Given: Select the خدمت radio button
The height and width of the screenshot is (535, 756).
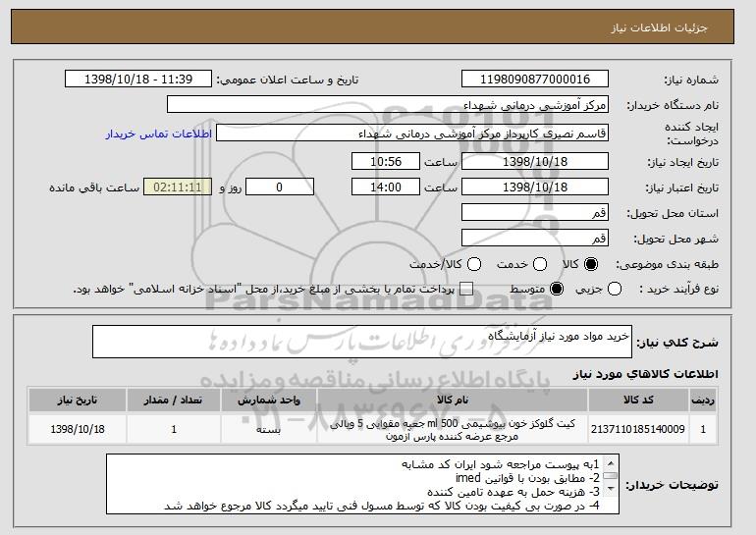Looking at the screenshot, I should tap(540, 264).
